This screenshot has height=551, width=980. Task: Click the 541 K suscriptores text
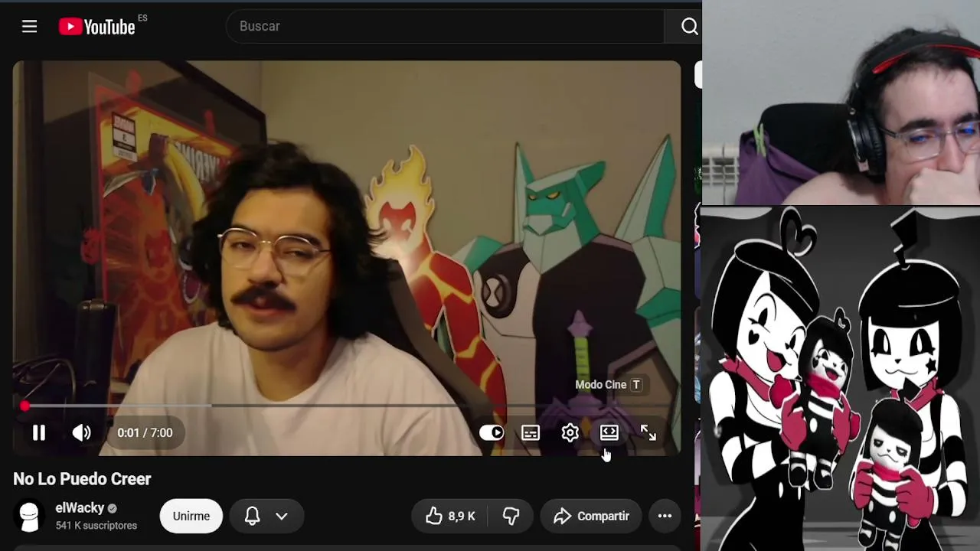point(96,526)
